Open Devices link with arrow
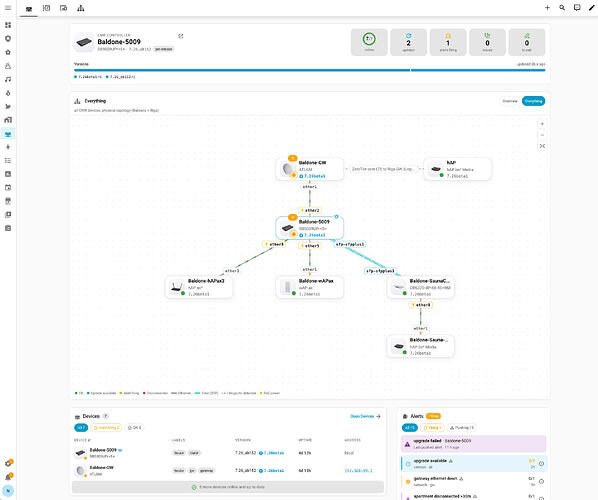 click(x=365, y=416)
